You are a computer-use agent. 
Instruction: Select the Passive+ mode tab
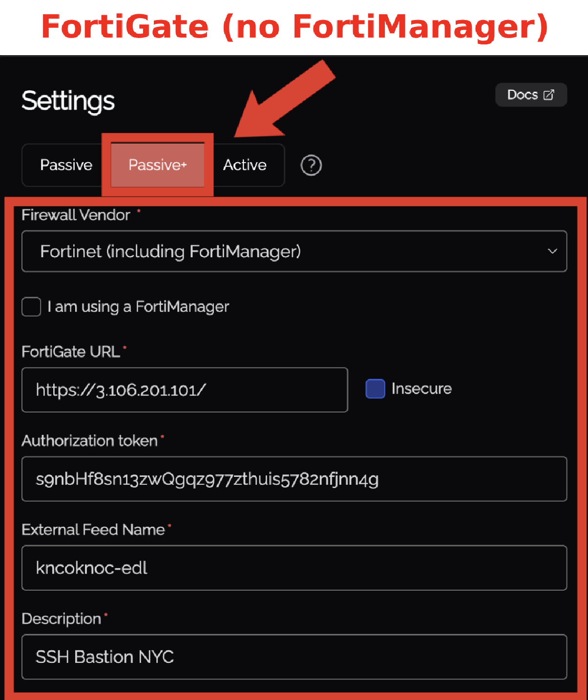tap(157, 165)
